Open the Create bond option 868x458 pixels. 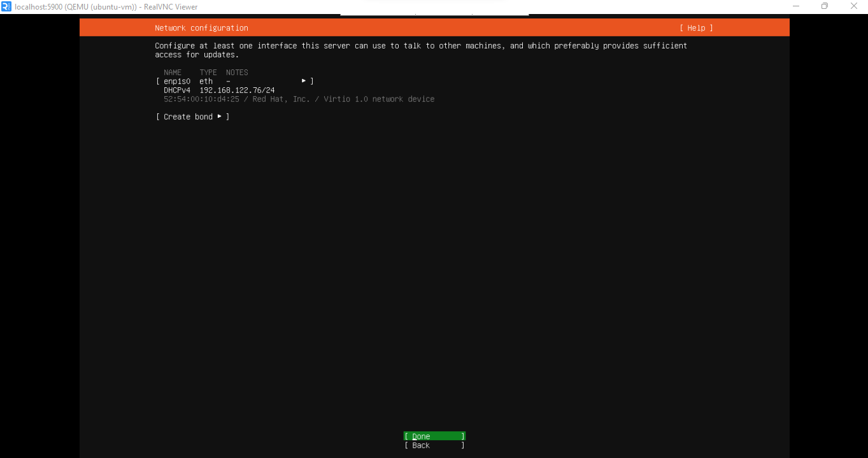192,117
